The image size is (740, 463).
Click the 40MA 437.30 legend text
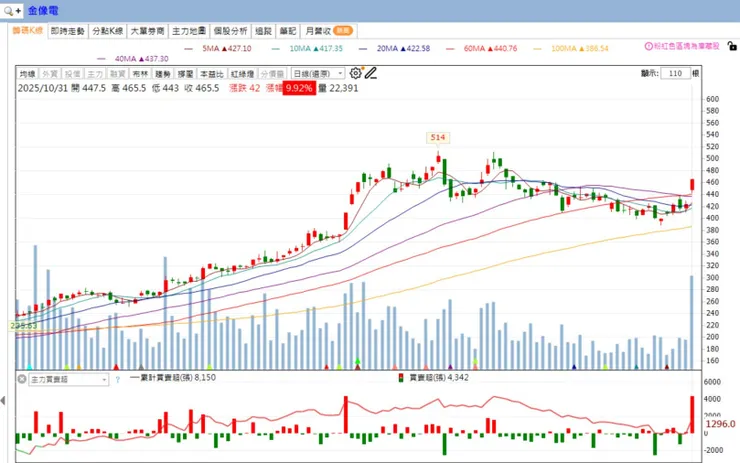[142, 59]
